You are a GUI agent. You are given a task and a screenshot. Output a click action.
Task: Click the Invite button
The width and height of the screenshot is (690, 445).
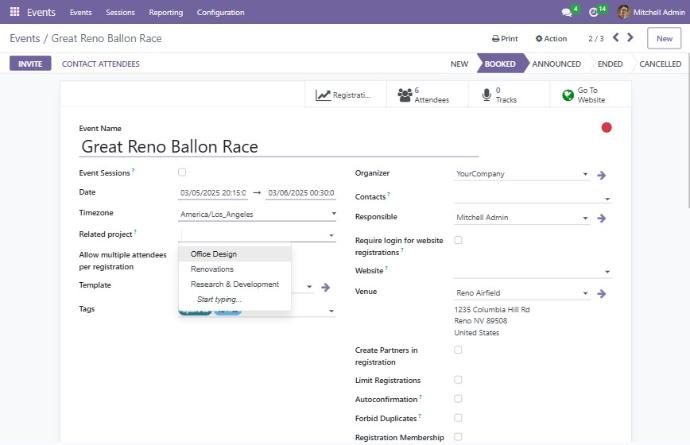[x=30, y=64]
